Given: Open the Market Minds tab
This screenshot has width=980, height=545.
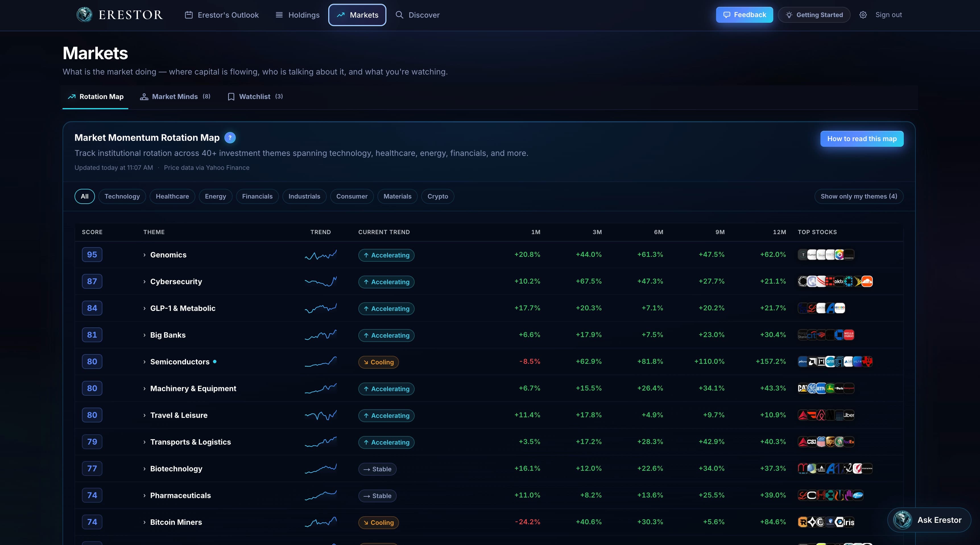Looking at the screenshot, I should (x=175, y=97).
